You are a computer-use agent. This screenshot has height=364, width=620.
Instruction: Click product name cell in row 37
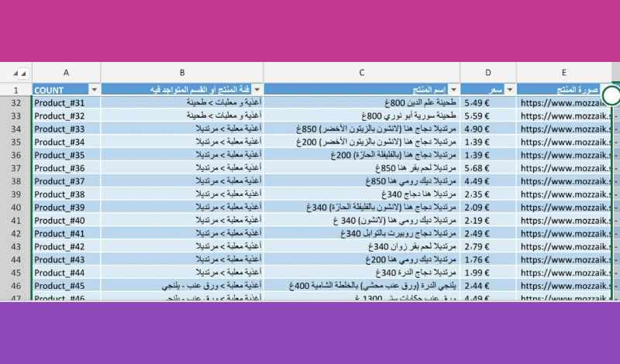[x=362, y=168]
